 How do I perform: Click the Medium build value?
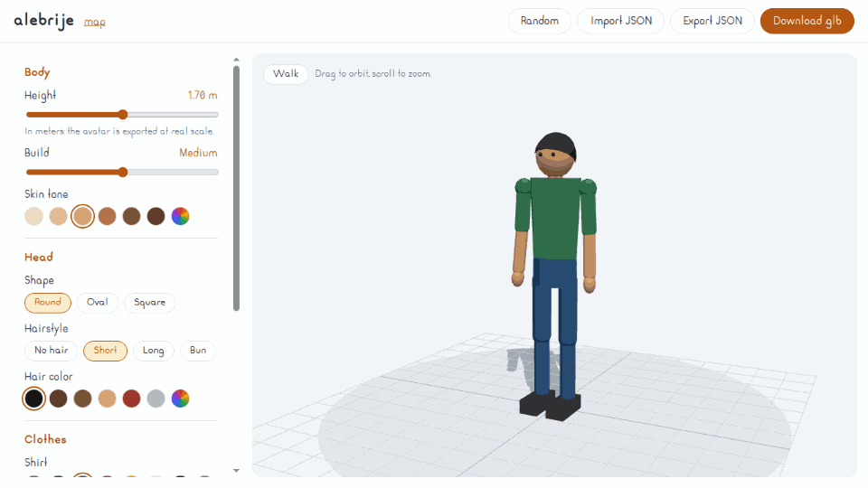click(198, 153)
